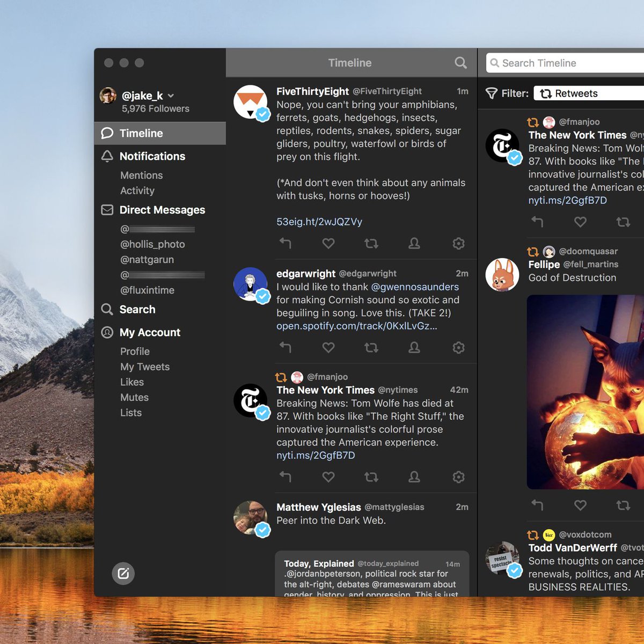Like the edgarwright tweet
644x644 pixels.
click(x=328, y=348)
